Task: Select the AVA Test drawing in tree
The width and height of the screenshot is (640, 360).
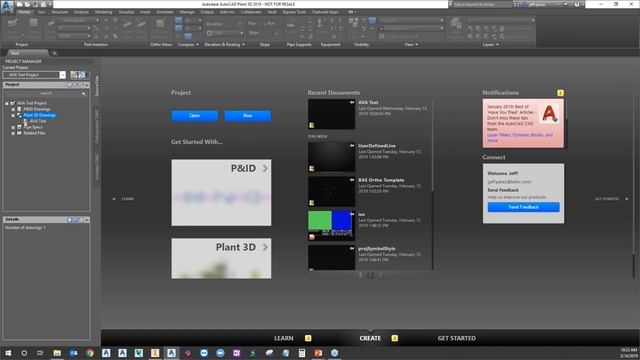Action: pos(38,121)
